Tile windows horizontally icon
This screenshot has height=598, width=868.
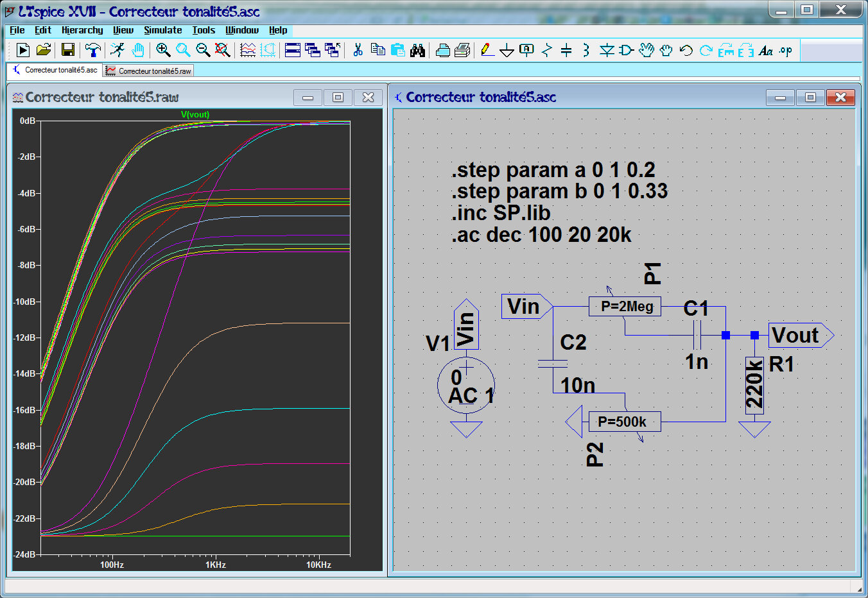click(293, 50)
